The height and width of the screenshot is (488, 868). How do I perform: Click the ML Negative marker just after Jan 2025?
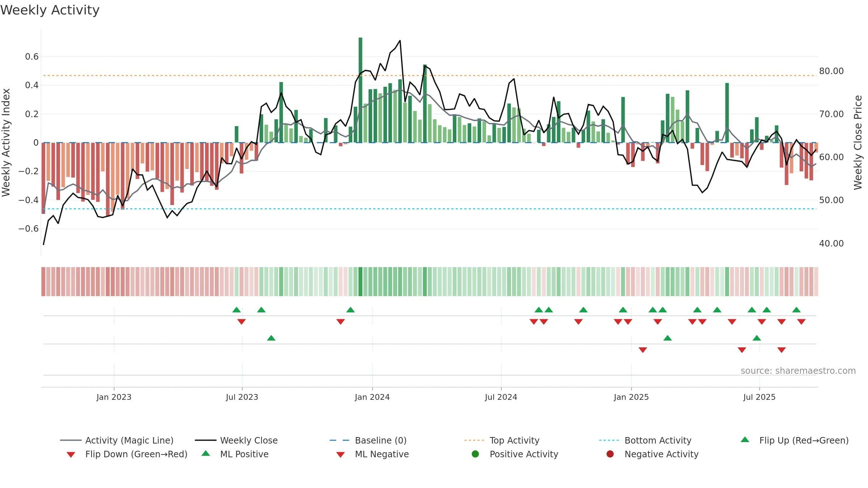[643, 350]
